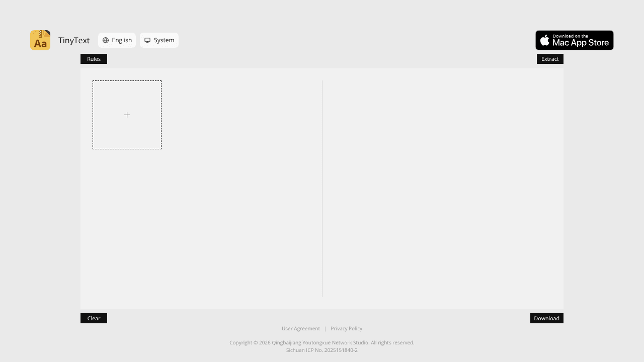This screenshot has width=644, height=362.
Task: Click the globe icon beside English
Action: [x=106, y=40]
